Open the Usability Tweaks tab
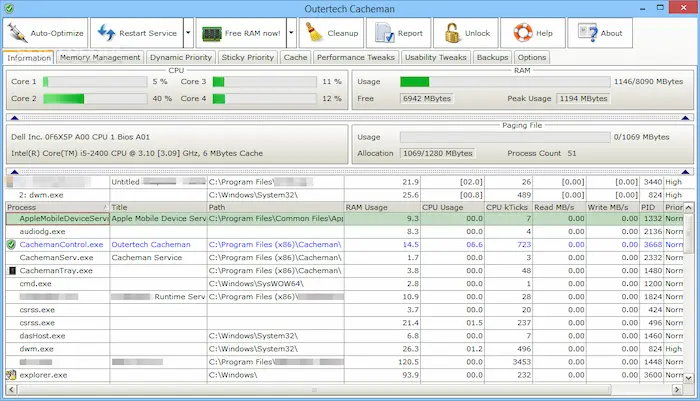The image size is (700, 401). pyautogui.click(x=436, y=57)
